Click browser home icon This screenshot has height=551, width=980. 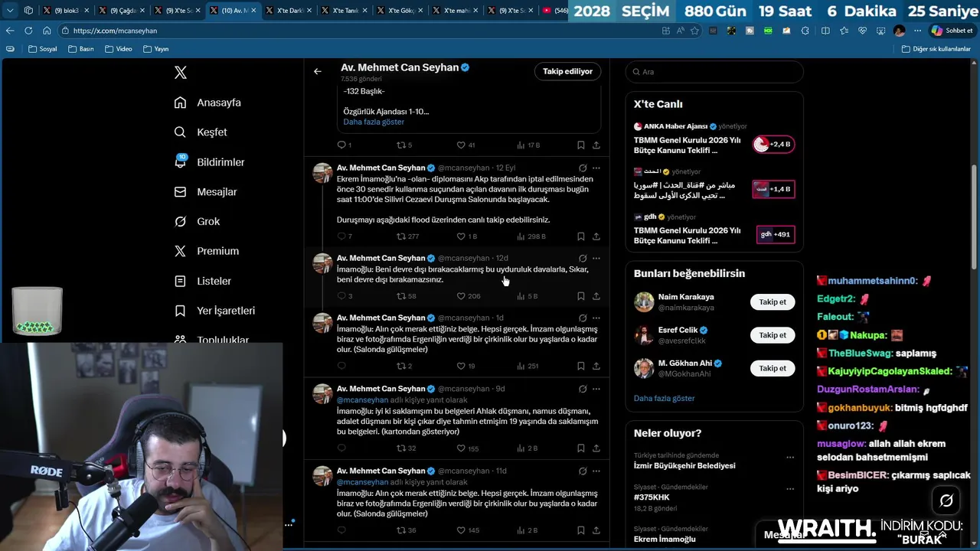click(47, 31)
